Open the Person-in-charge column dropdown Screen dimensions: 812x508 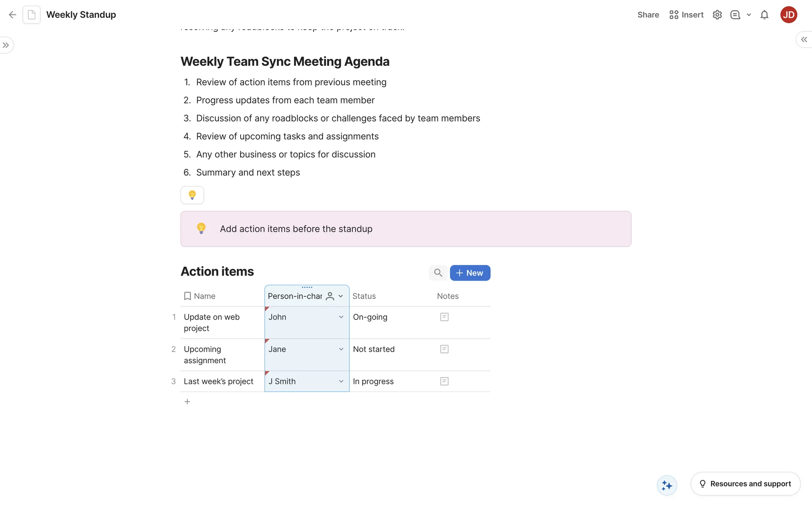click(x=340, y=296)
